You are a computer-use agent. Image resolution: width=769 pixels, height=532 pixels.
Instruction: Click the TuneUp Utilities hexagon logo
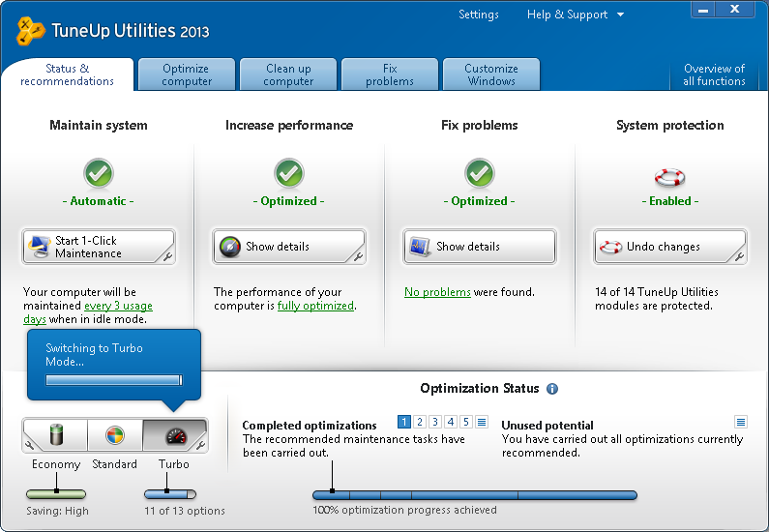pos(30,31)
